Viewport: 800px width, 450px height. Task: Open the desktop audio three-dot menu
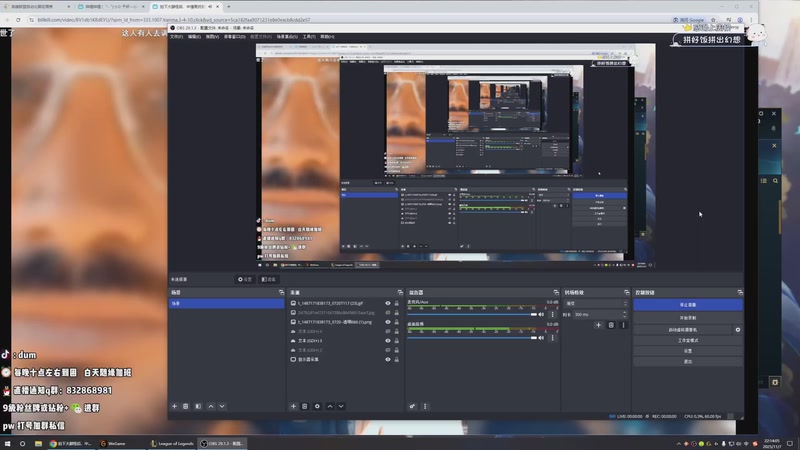pos(551,340)
